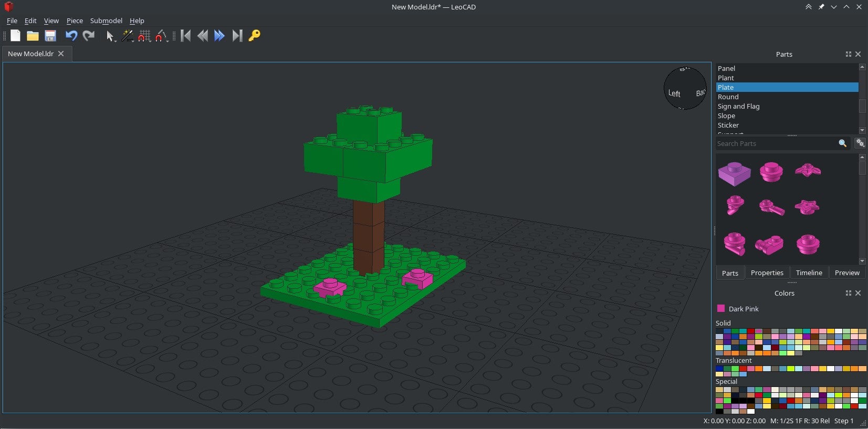Pick the first swatch in the Translucent colors
Screen dimensions: 868x429
(x=719, y=369)
